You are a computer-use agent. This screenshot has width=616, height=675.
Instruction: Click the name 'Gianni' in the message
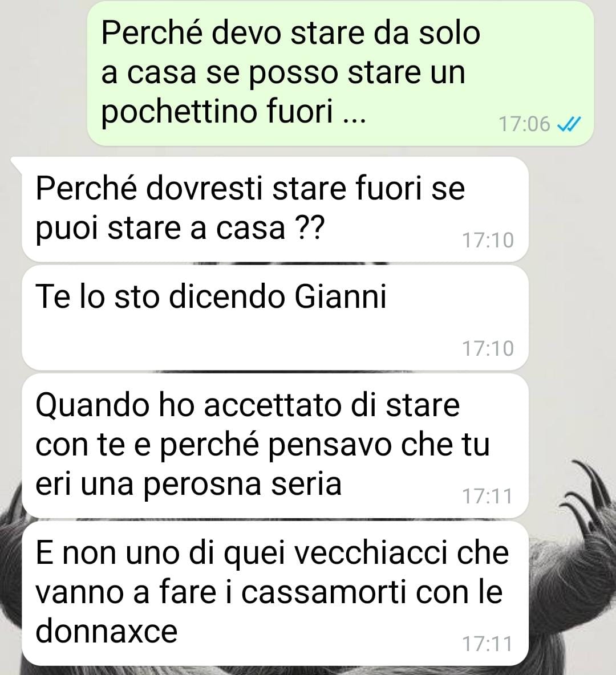(341, 297)
